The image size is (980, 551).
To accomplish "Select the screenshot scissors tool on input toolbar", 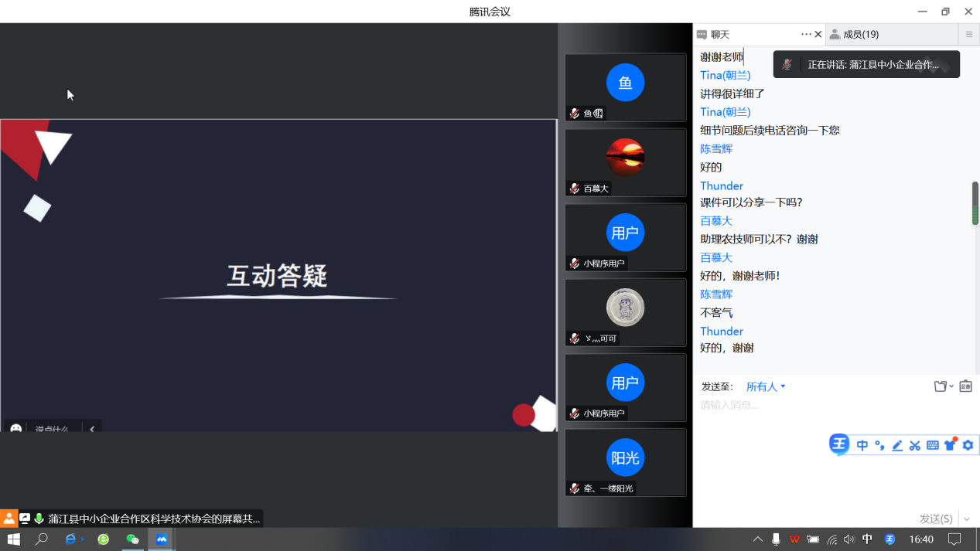I will tap(914, 446).
